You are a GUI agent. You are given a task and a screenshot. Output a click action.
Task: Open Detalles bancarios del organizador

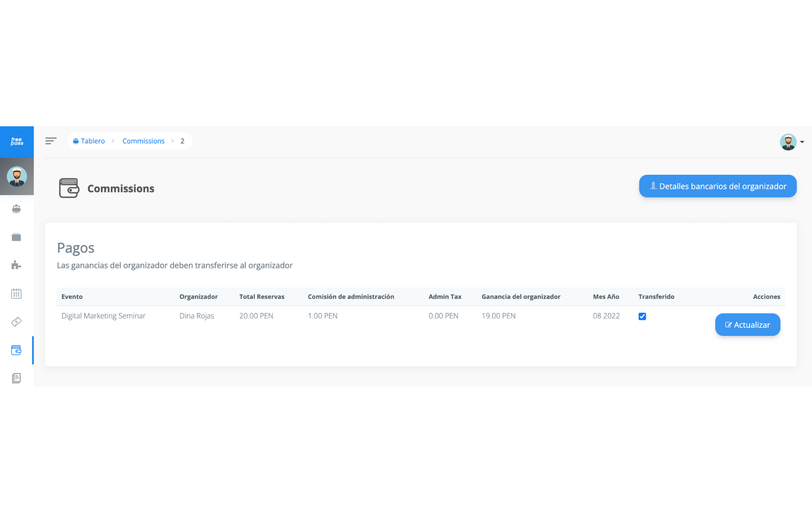(718, 186)
